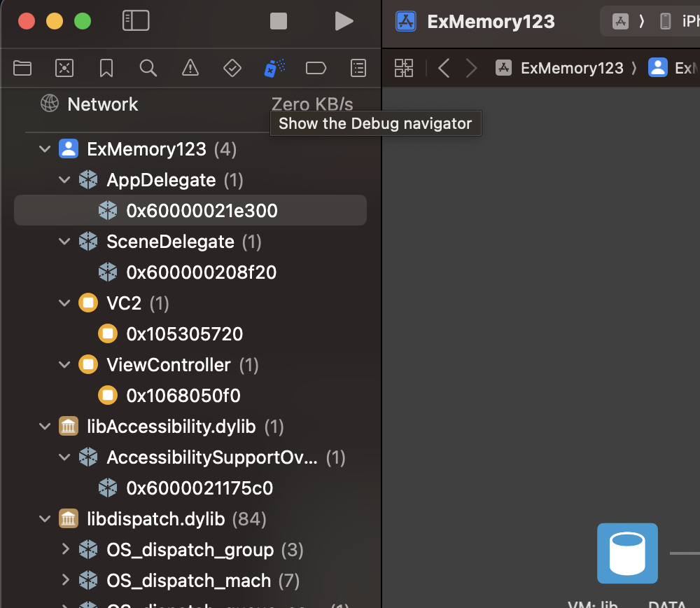Collapse the ViewController (1) node
Viewport: 700px width, 608px height.
pyautogui.click(x=64, y=364)
